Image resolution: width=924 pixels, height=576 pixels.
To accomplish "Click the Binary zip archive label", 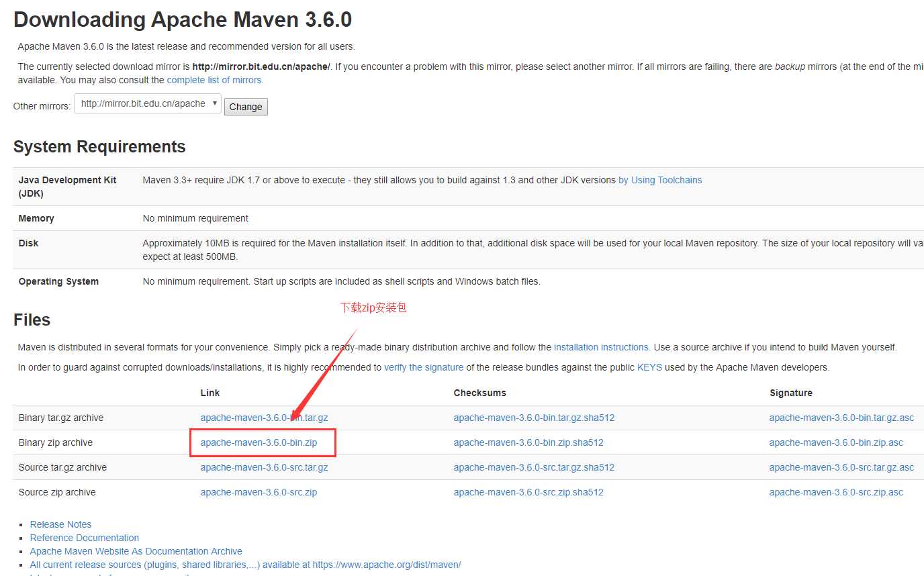I will (x=56, y=442).
